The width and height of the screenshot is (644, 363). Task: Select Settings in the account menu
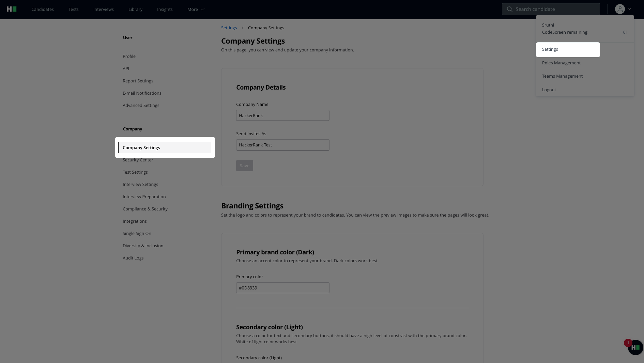(x=567, y=49)
